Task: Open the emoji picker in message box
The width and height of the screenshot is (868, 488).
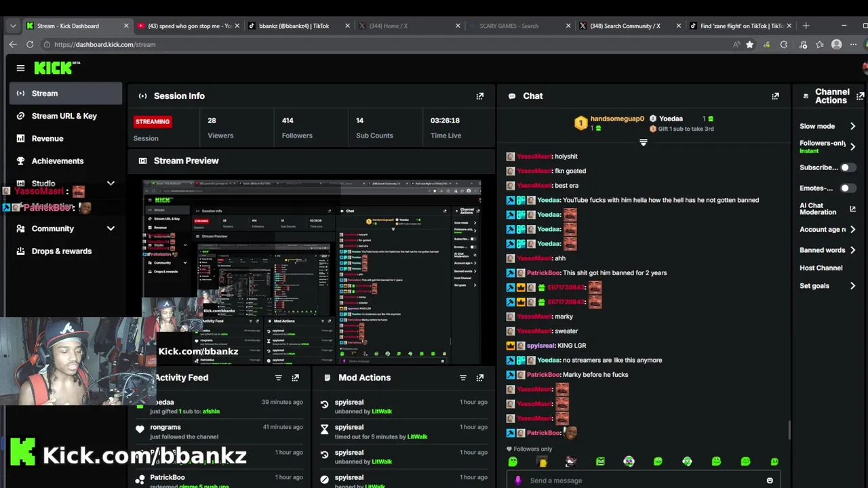Action: (x=770, y=481)
